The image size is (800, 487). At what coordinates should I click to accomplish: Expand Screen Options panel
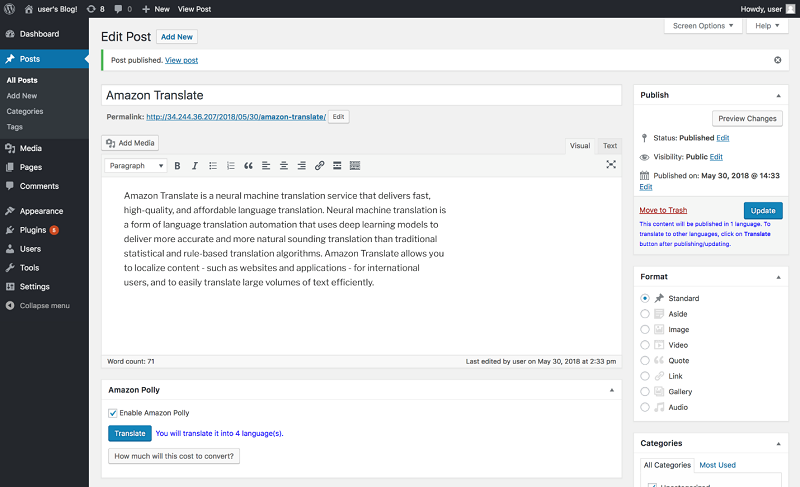pyautogui.click(x=703, y=26)
